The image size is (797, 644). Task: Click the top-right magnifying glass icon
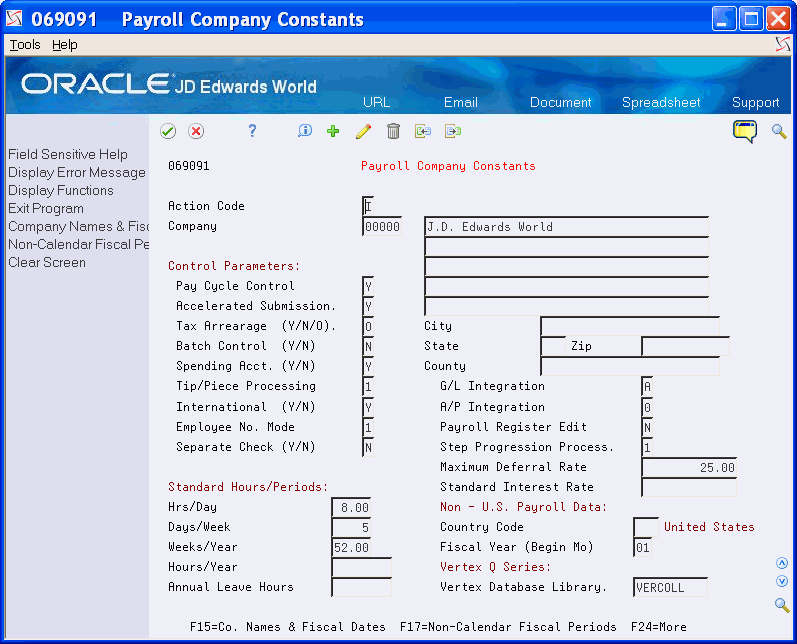coord(779,131)
